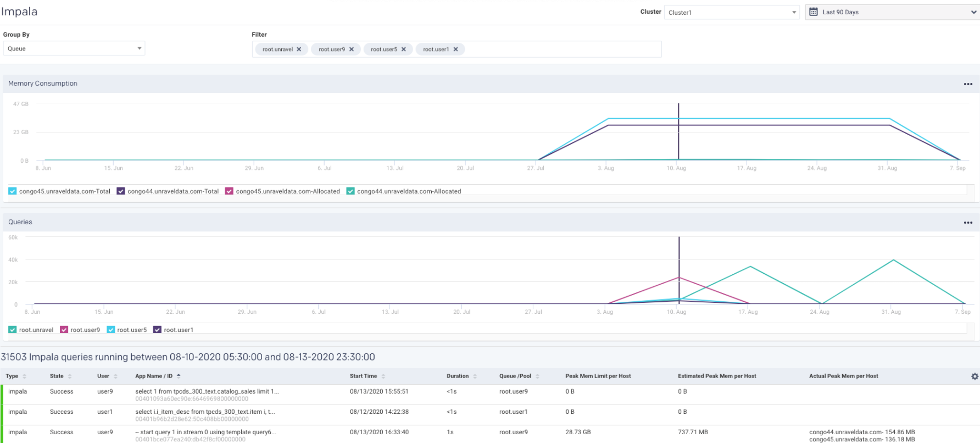Toggle congo44.unraveldata.com-Allocated series

pos(350,191)
